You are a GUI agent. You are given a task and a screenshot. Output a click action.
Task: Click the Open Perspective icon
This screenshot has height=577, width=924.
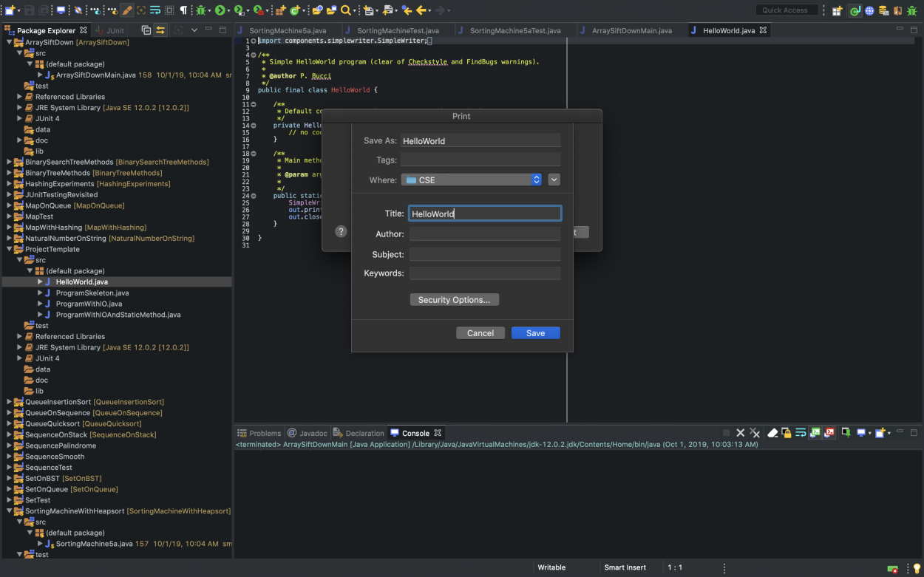(x=837, y=10)
